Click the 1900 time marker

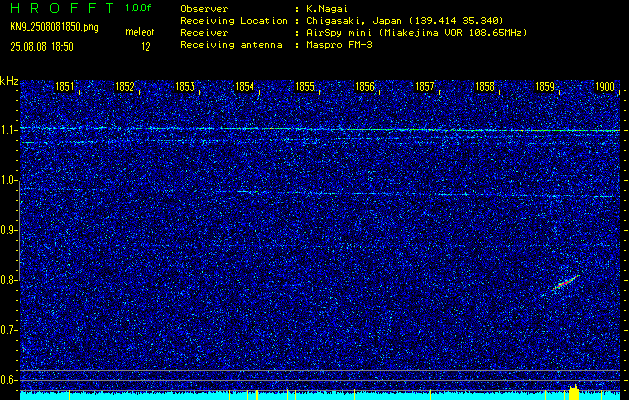[x=605, y=86]
